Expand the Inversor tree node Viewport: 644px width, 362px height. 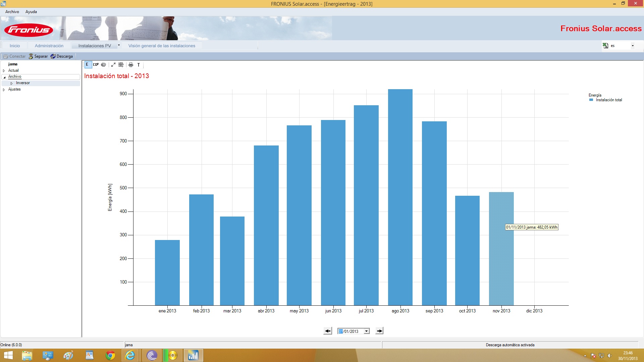pyautogui.click(x=12, y=83)
